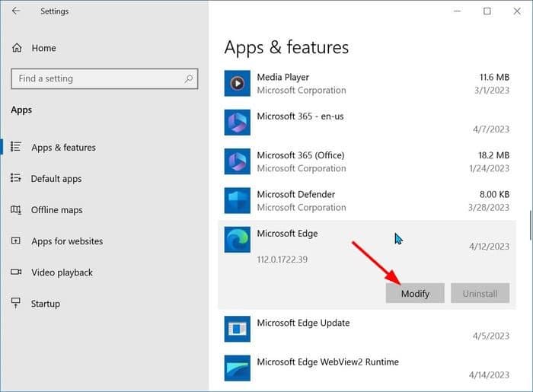Open Apps & features section label
533x392 pixels.
[x=63, y=148]
